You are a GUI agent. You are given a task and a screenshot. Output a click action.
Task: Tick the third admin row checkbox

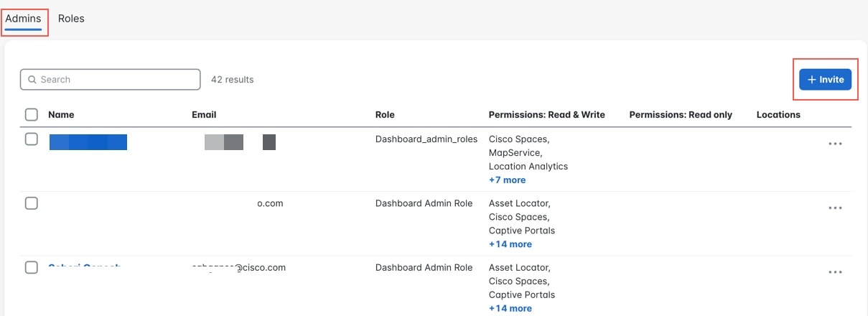[x=32, y=267]
